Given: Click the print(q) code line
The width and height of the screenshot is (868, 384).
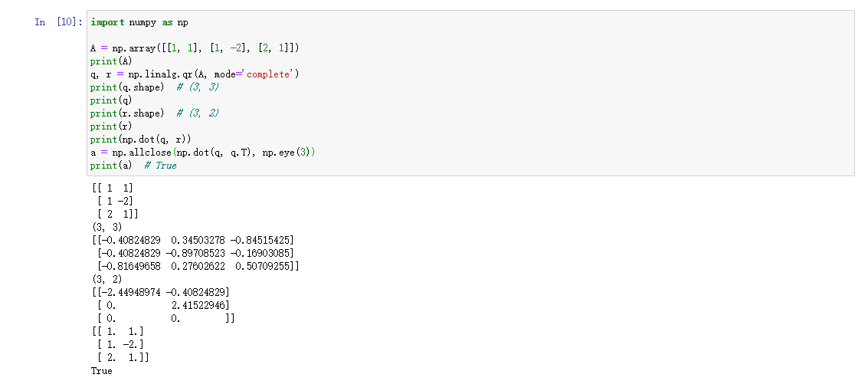Looking at the screenshot, I should (111, 100).
